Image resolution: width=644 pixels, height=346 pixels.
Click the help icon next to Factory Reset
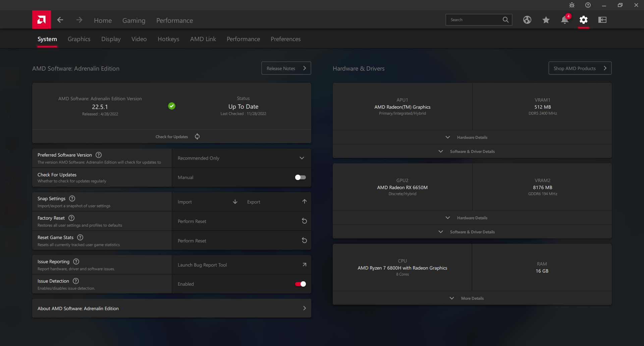coord(71,218)
